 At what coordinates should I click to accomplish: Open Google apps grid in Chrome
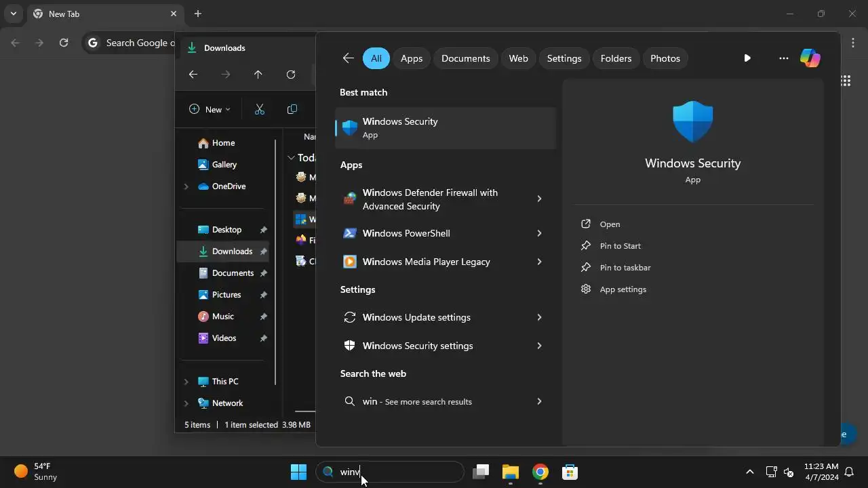coord(846,81)
